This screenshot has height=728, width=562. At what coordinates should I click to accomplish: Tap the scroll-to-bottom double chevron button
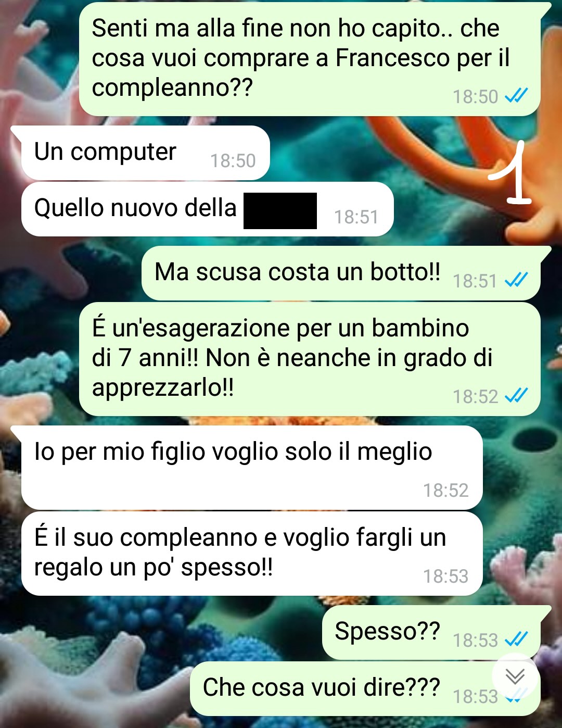coord(515,676)
